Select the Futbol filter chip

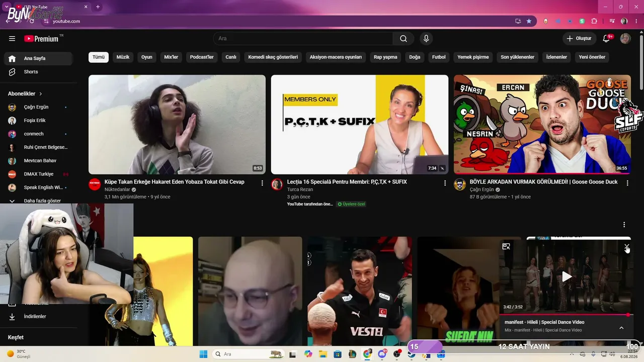[439, 57]
